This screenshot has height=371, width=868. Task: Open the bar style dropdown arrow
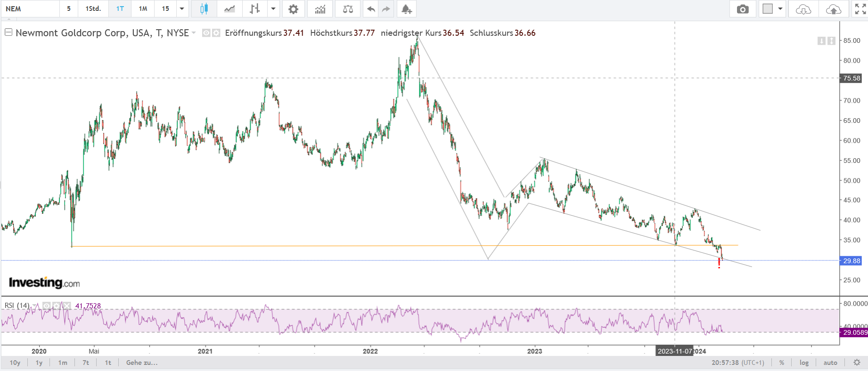click(x=273, y=9)
